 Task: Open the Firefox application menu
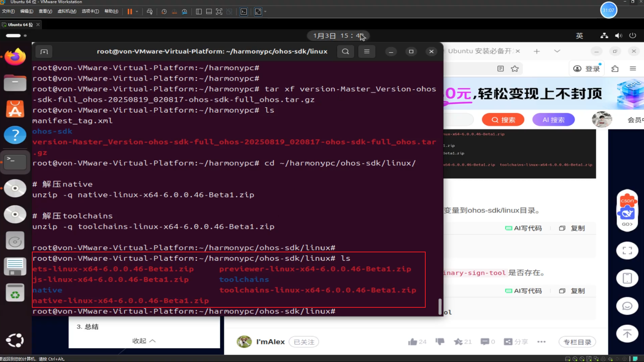(633, 69)
